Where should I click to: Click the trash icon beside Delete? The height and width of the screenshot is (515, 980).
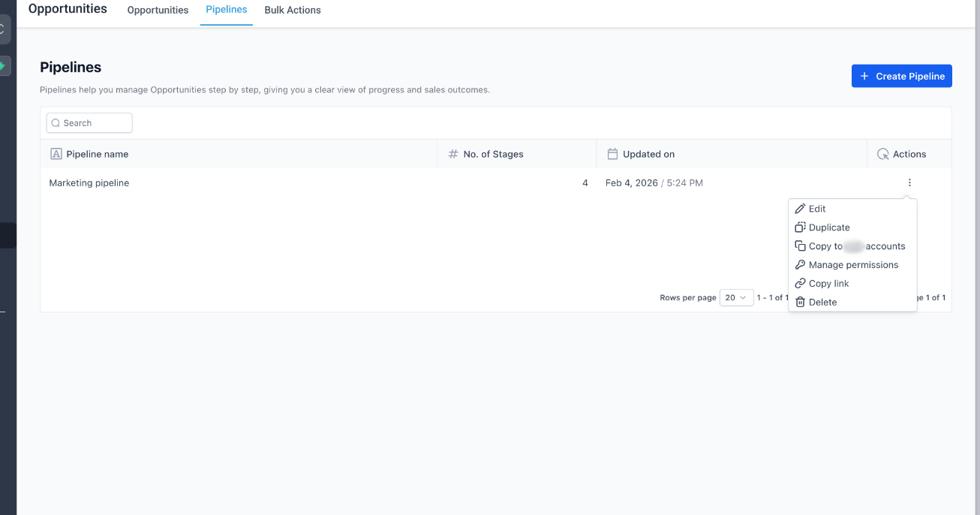[x=800, y=302]
